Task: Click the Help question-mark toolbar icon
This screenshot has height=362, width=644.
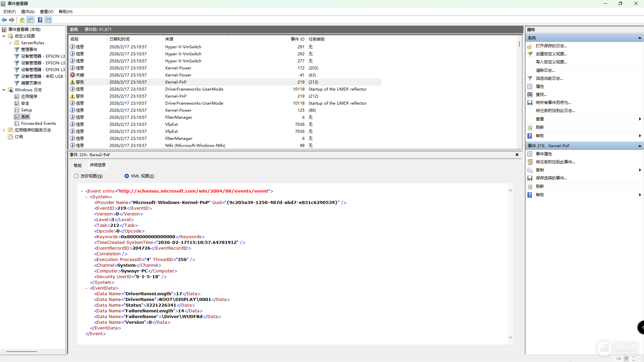Action: point(40,20)
